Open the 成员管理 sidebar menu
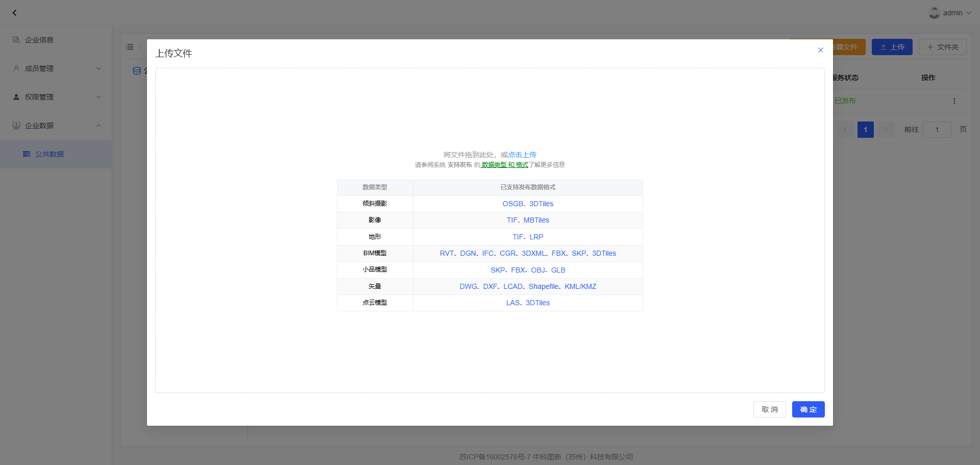 point(39,68)
